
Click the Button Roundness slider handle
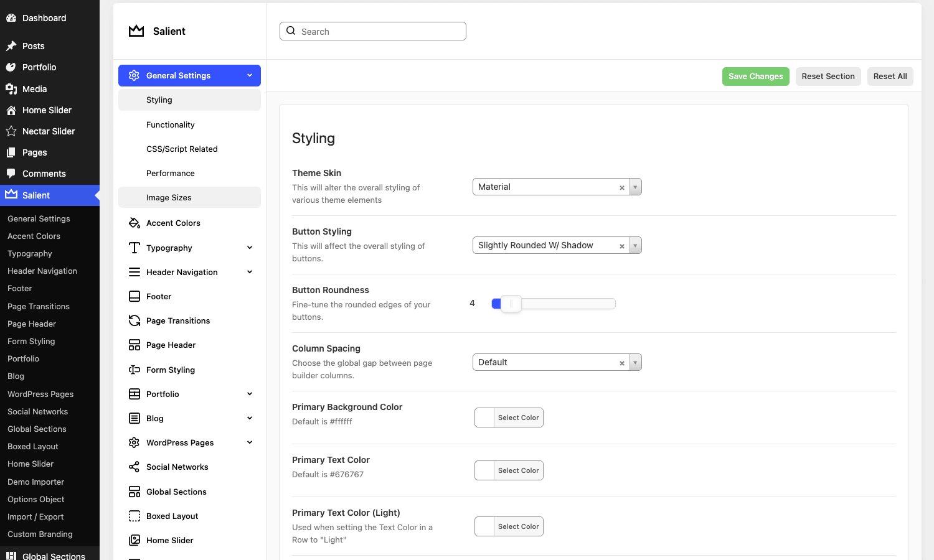pos(511,304)
